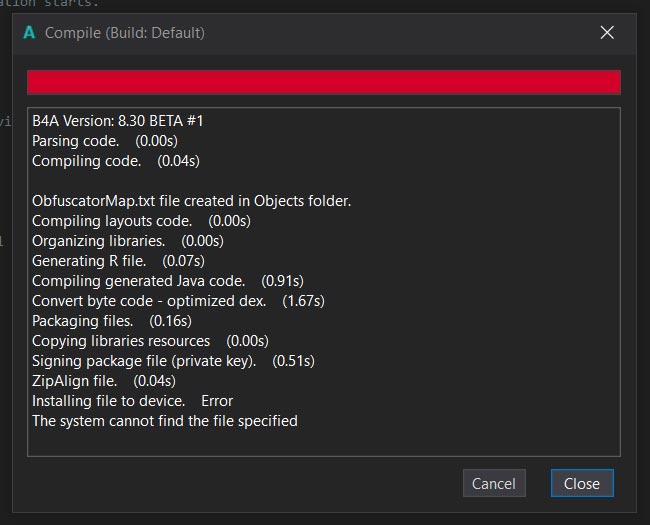Click the Compile (Build: Default) title text
The height and width of the screenshot is (525, 650).
click(x=125, y=33)
